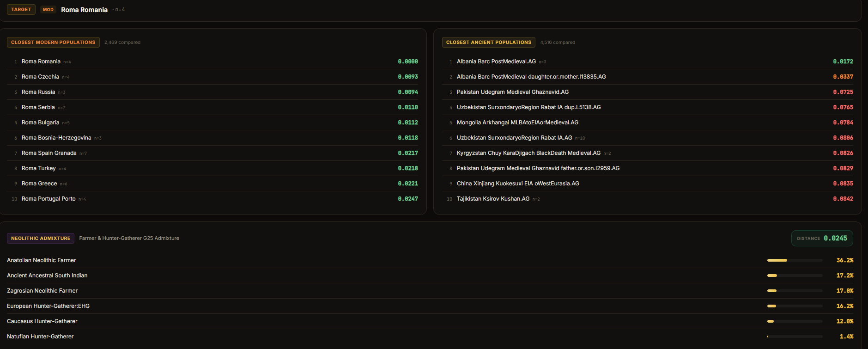Click the 0.0094 distance for Roma Russia

[408, 92]
